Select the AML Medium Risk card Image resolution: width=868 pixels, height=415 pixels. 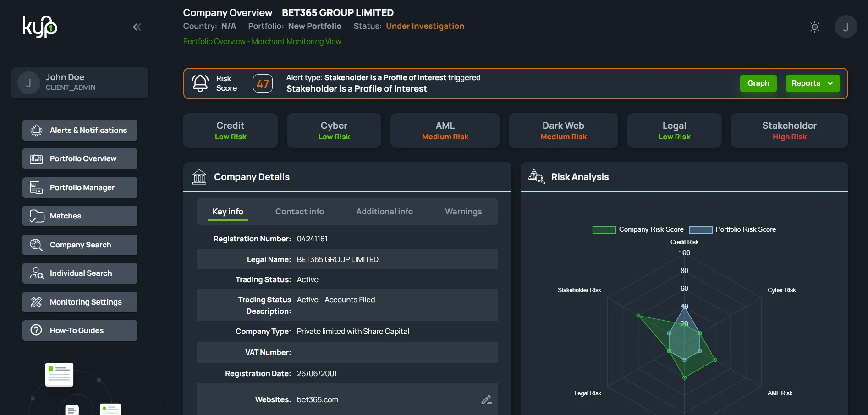click(x=445, y=131)
